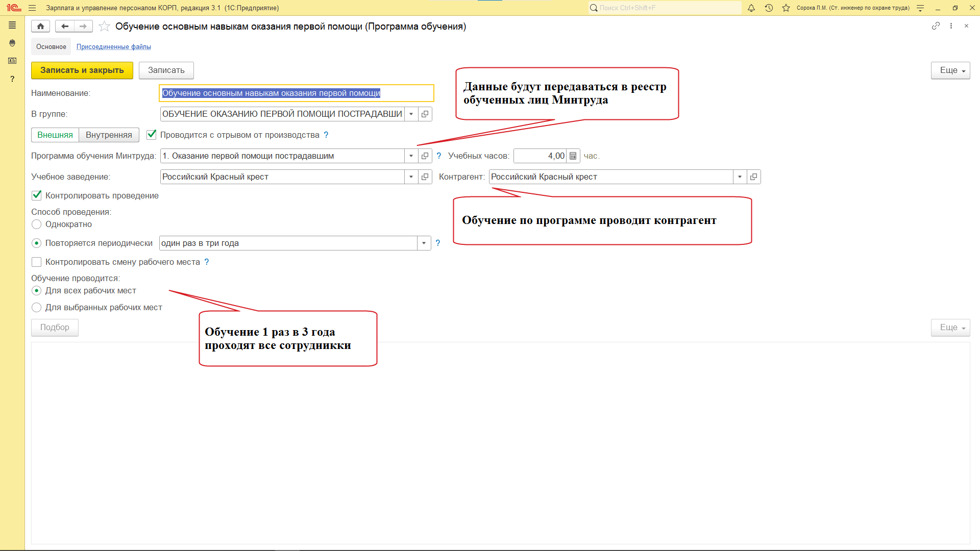Get link to object chain icon
The image size is (980, 551).
pos(935,26)
